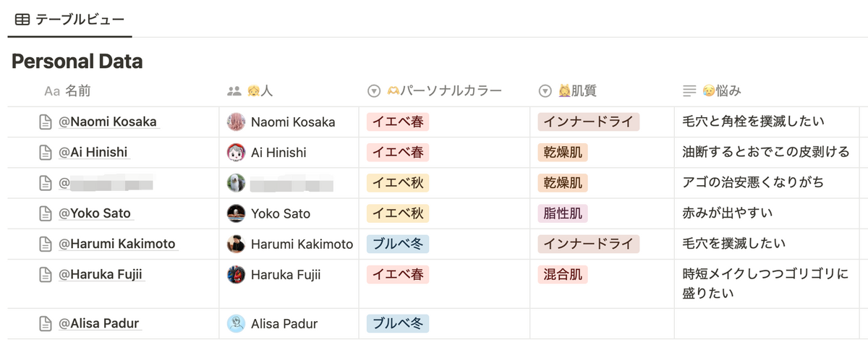Select Naomi Kosaka's イエベ春 color tag
868x345 pixels.
click(x=398, y=122)
